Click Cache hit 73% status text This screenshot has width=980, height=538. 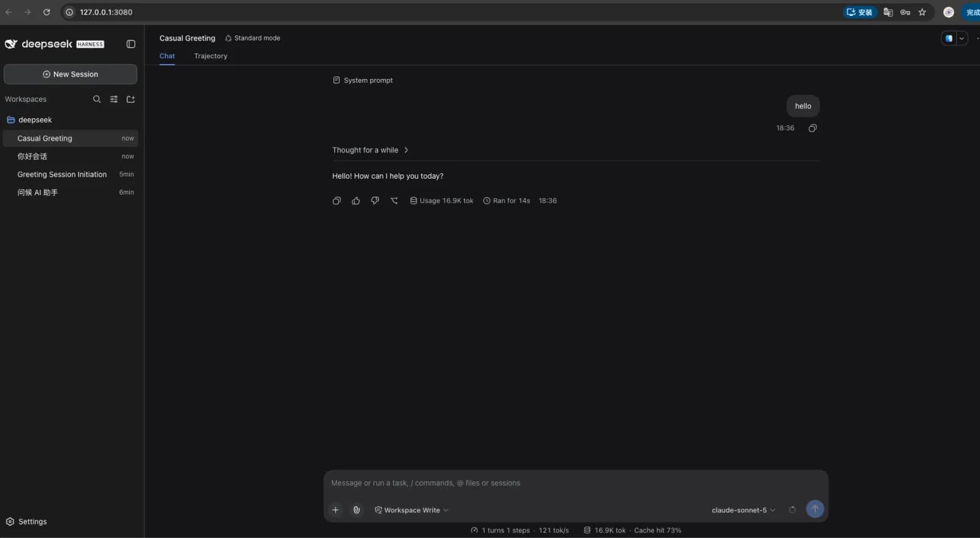pyautogui.click(x=657, y=530)
